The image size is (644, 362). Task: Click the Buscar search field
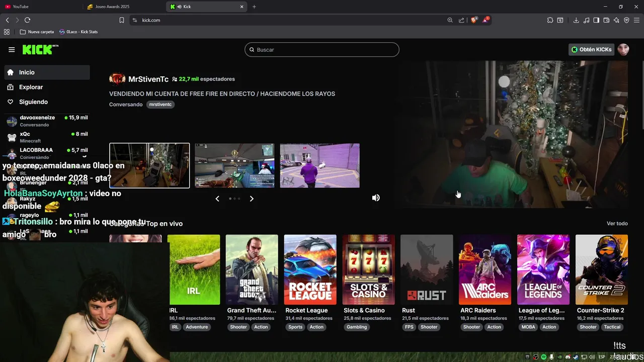[x=322, y=50]
